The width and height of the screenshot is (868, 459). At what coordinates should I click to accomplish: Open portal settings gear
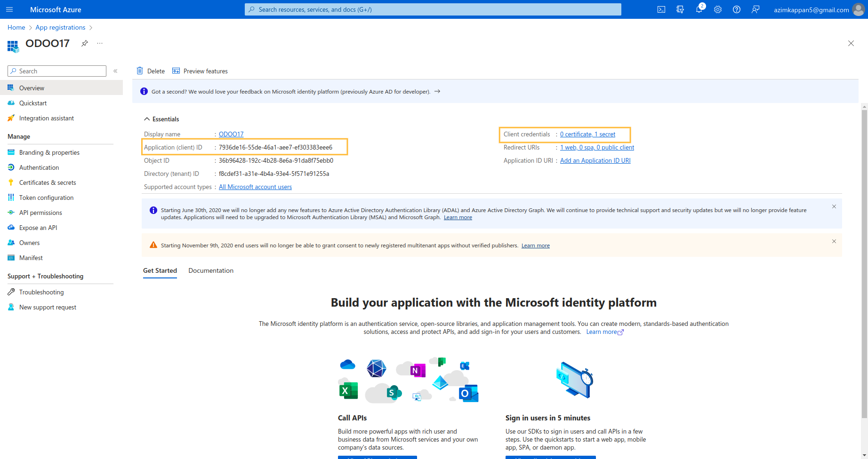click(x=718, y=9)
